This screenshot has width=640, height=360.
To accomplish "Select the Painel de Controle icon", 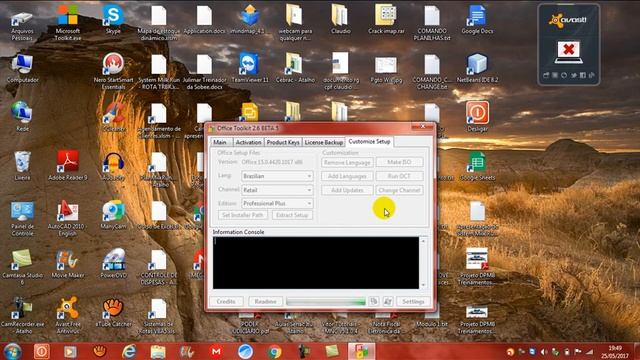I will click(22, 218).
